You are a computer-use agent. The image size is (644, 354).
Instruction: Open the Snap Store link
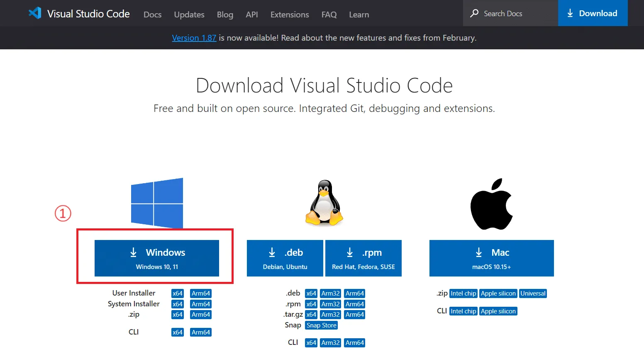322,325
